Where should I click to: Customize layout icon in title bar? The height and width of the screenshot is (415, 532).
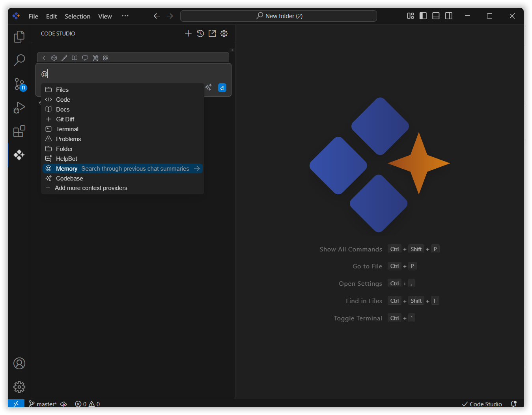point(411,16)
